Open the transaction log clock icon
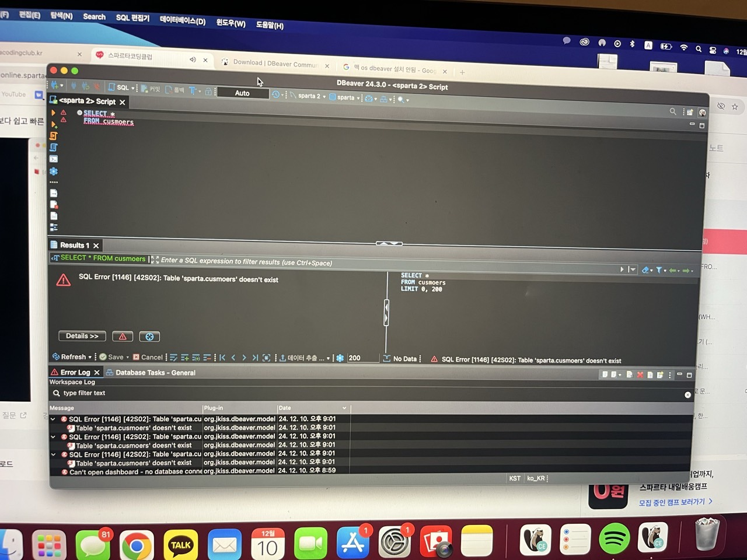This screenshot has height=560, width=747. 275,94
